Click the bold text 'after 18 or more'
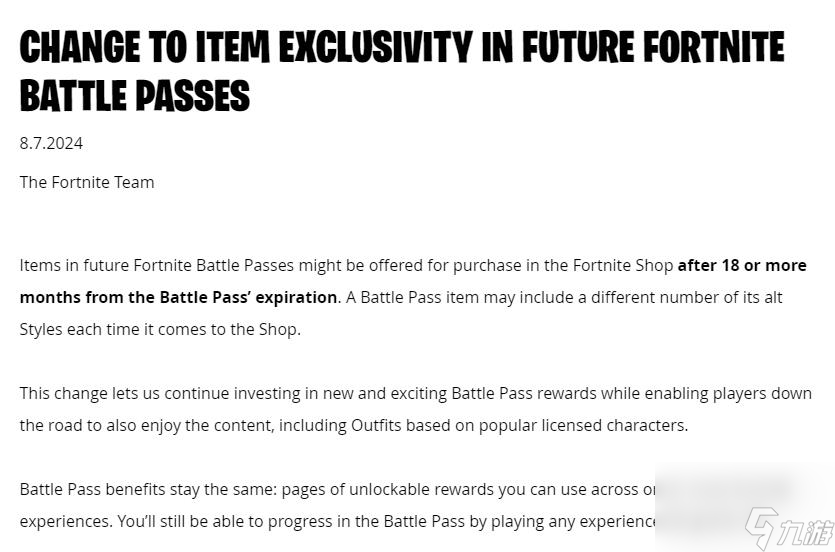The image size is (835, 552). [742, 265]
